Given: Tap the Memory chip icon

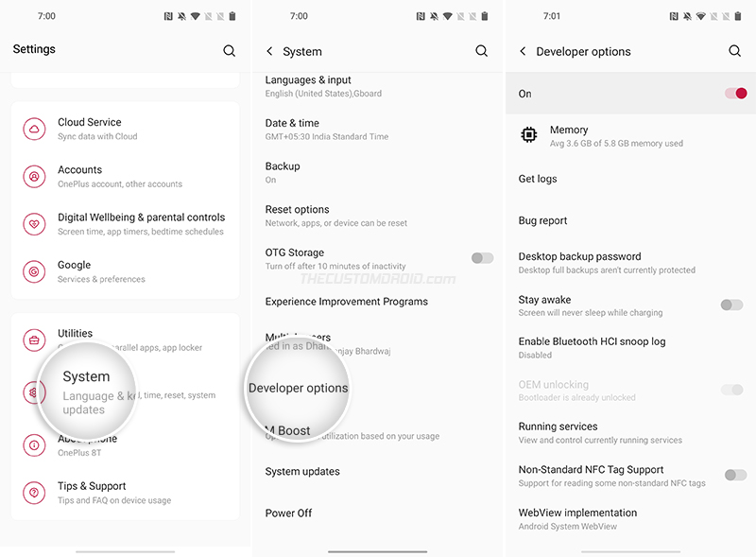Looking at the screenshot, I should click(x=529, y=134).
